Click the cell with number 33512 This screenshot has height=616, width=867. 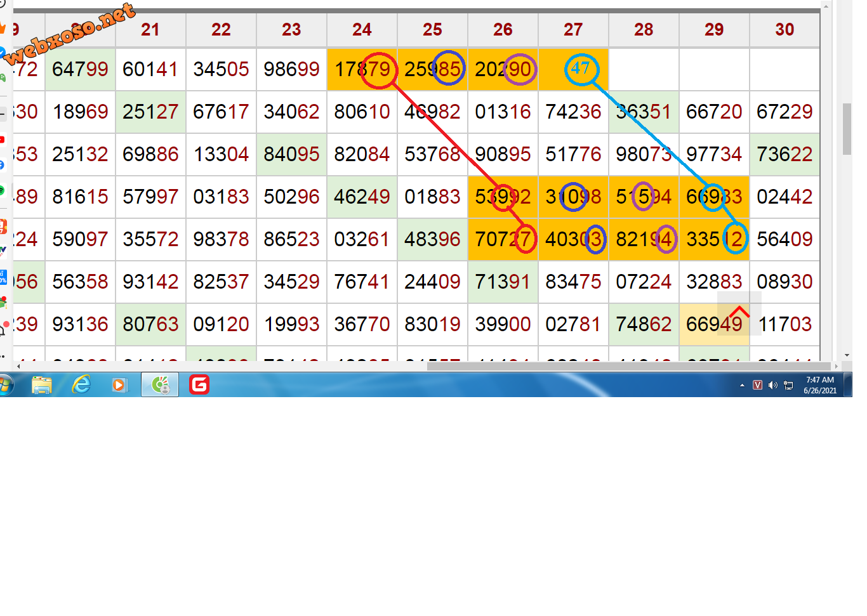(x=714, y=239)
